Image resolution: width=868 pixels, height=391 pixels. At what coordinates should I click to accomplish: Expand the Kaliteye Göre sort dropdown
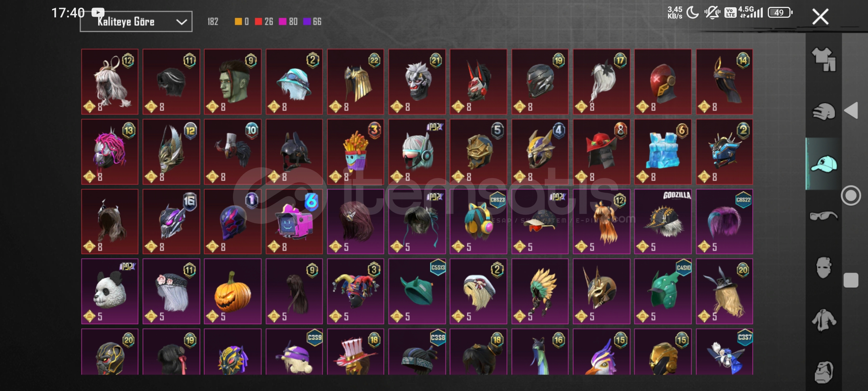(x=136, y=22)
